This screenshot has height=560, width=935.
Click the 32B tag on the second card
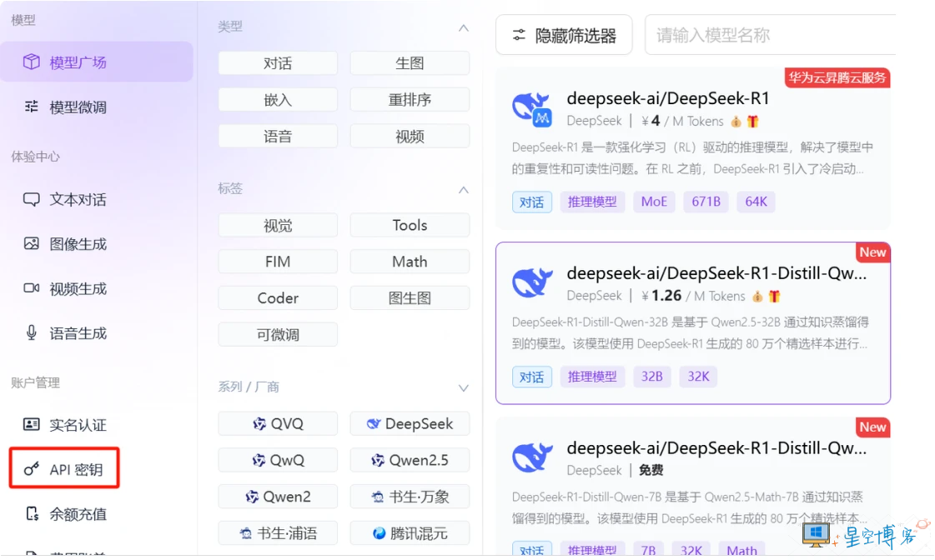(x=651, y=377)
